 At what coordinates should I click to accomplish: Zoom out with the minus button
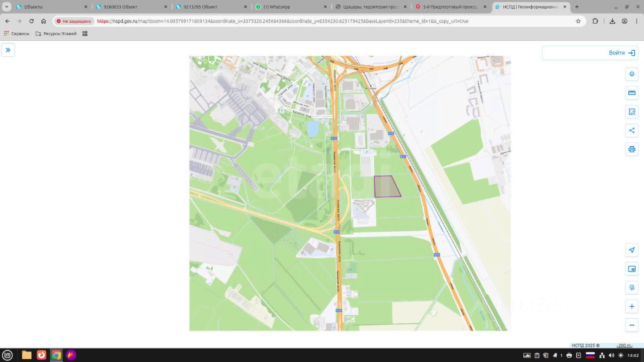[631, 325]
